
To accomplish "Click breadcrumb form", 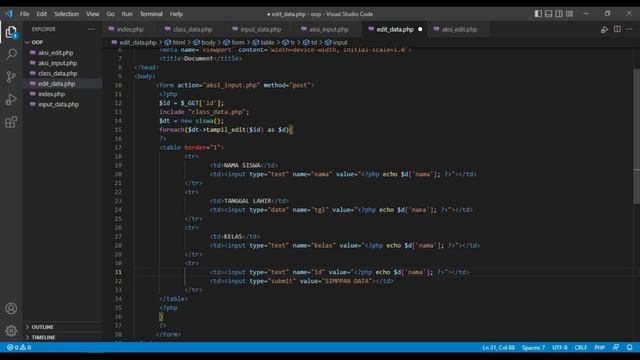I will point(238,42).
